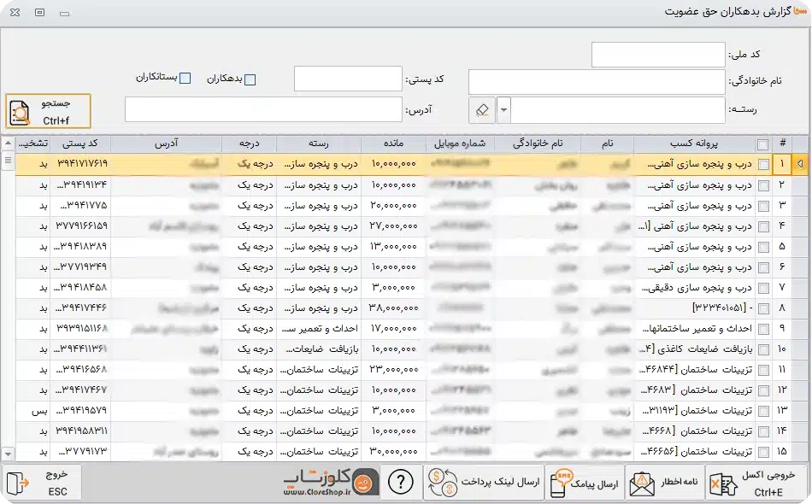The image size is (812, 504).
Task: Click the grid options icon under scrollbar arrow
Action: click(8, 161)
